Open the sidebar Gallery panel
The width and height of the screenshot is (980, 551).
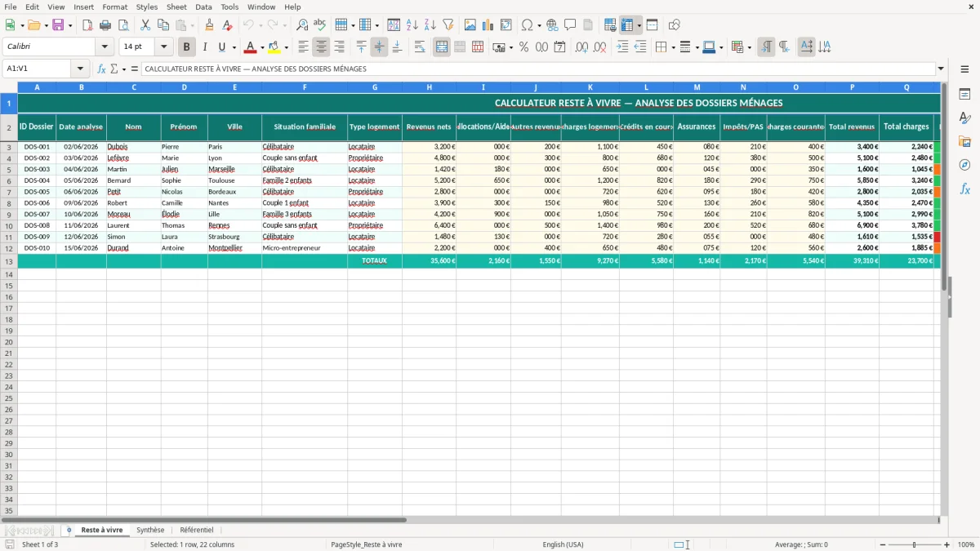pos(964,142)
